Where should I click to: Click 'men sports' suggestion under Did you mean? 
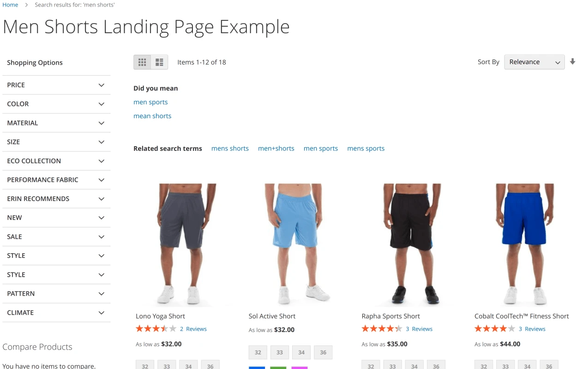pyautogui.click(x=150, y=102)
